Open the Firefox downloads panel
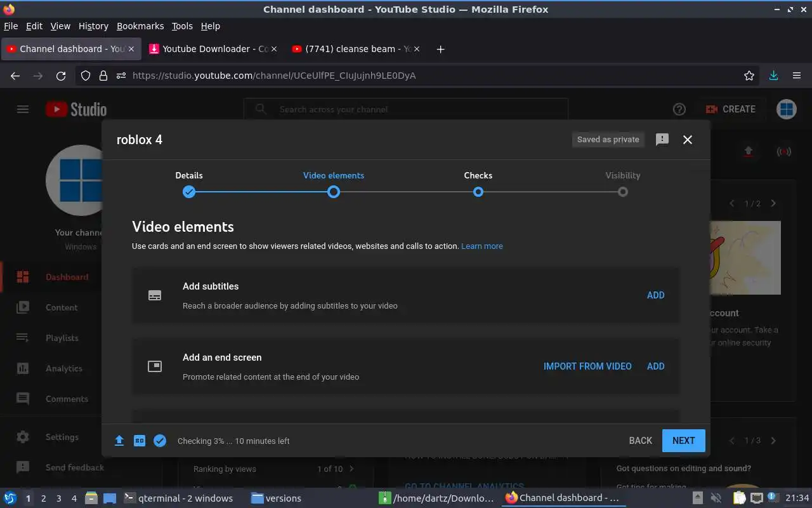 click(774, 76)
